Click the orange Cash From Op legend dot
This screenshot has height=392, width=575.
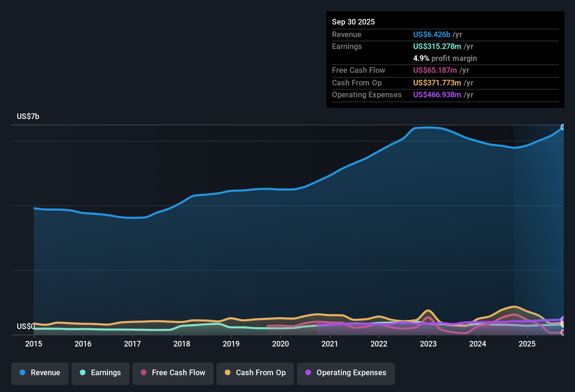pyautogui.click(x=228, y=373)
